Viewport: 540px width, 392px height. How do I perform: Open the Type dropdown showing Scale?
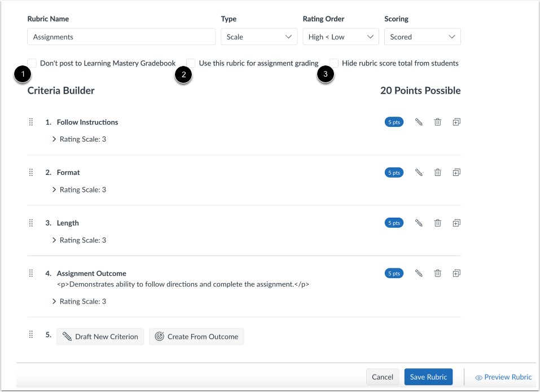pyautogui.click(x=259, y=37)
